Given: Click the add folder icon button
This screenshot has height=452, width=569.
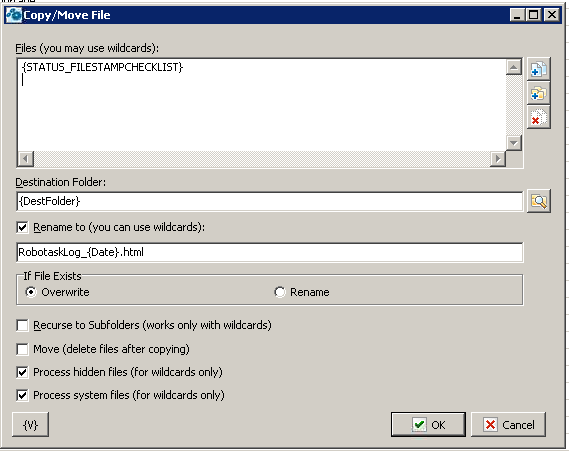Looking at the screenshot, I should pyautogui.click(x=539, y=93).
